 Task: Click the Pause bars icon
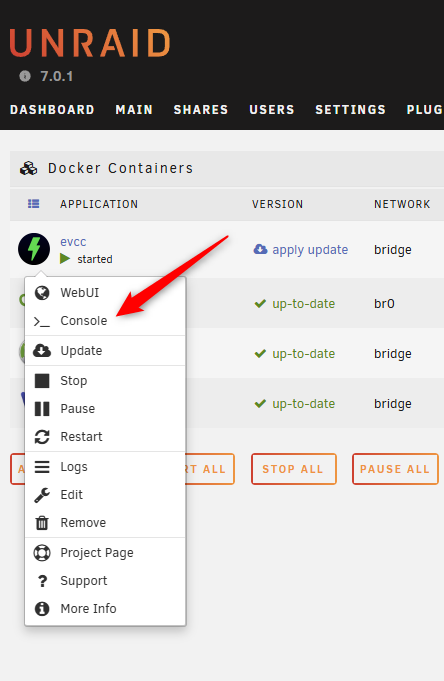pyautogui.click(x=42, y=409)
